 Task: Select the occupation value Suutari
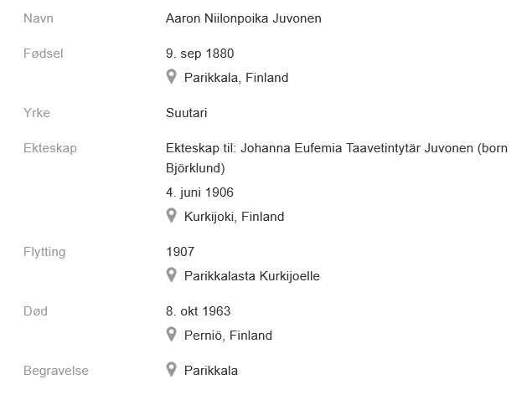coord(186,113)
